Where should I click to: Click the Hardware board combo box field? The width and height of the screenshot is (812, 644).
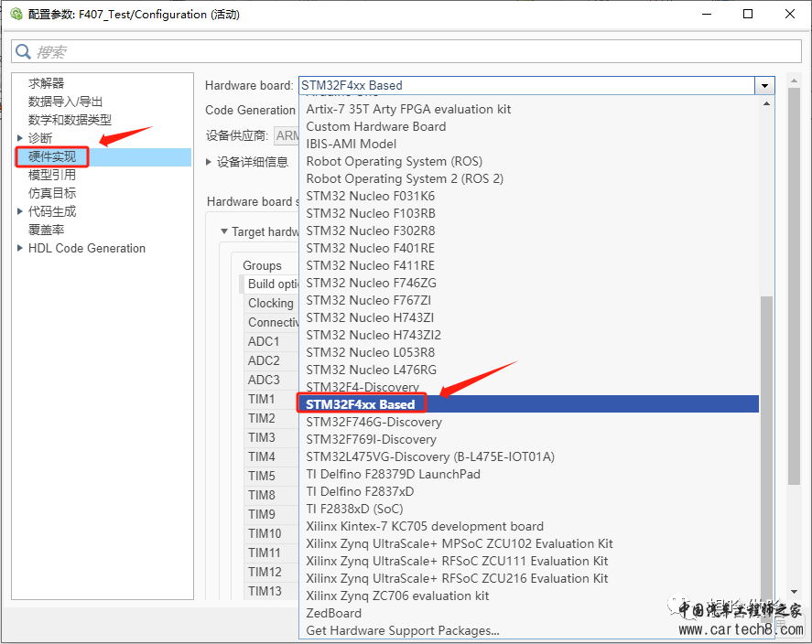pyautogui.click(x=526, y=86)
